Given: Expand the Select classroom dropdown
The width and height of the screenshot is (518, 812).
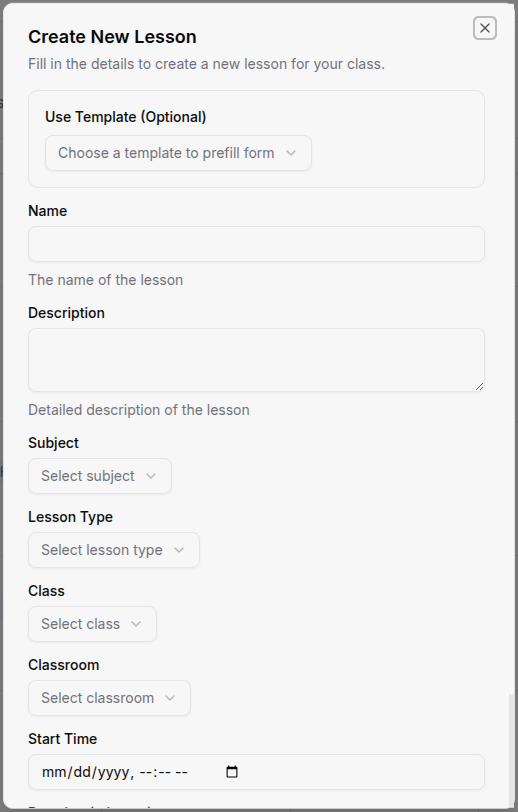Looking at the screenshot, I should (x=109, y=698).
